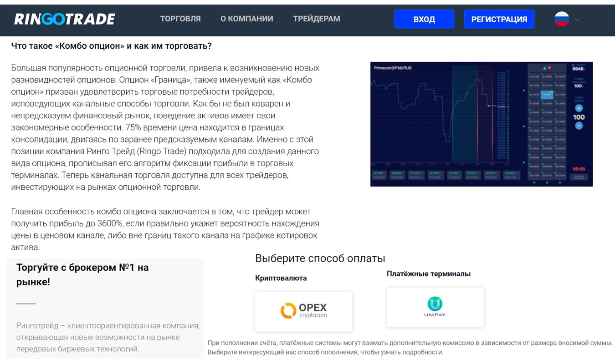Click the Регистрация button
The width and height of the screenshot is (615, 364).
coord(499,19)
